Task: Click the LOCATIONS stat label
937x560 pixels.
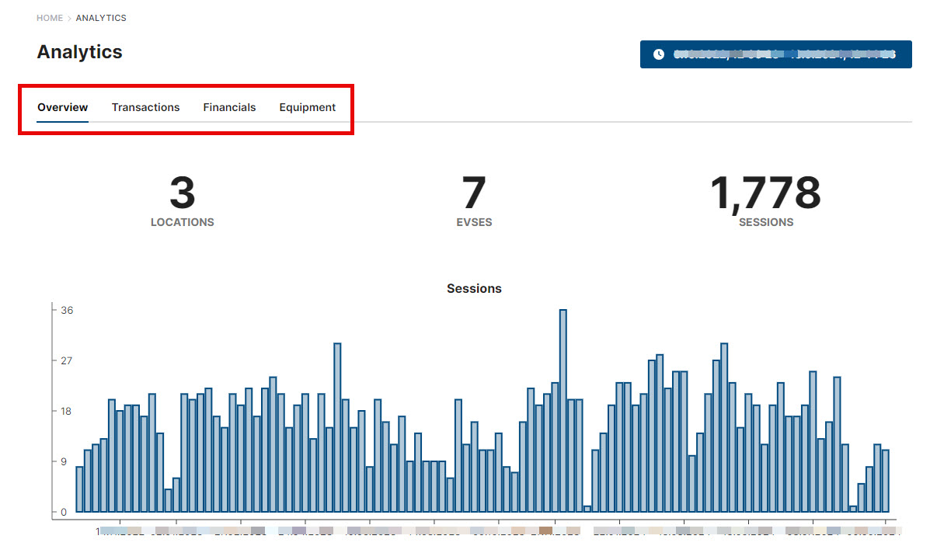Action: click(x=182, y=222)
